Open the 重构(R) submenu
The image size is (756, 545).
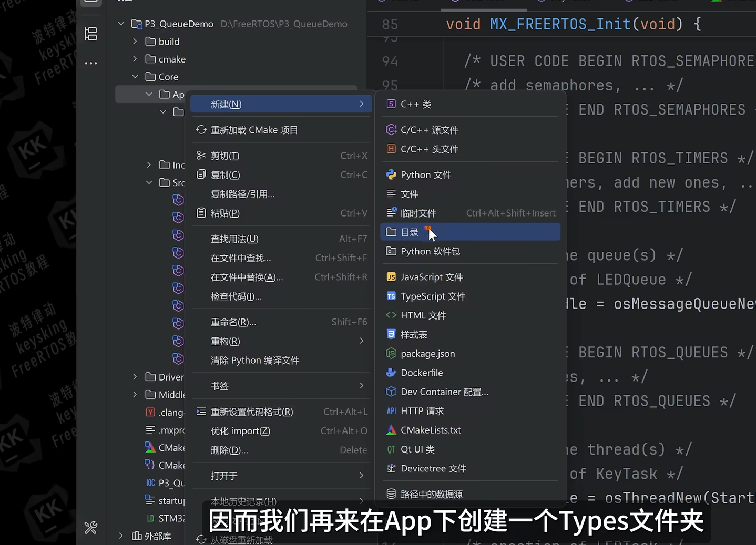[281, 341]
